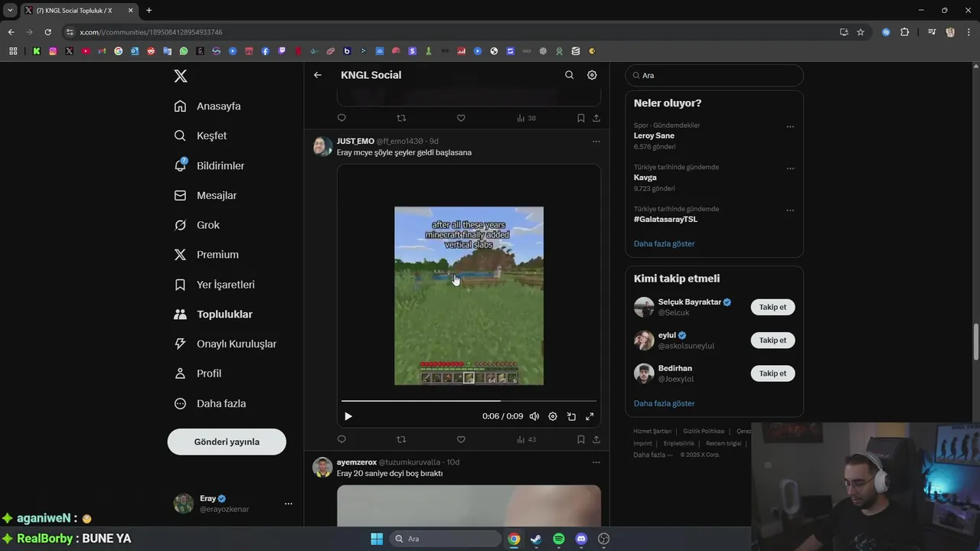Like the JUST_EMO post

click(461, 439)
